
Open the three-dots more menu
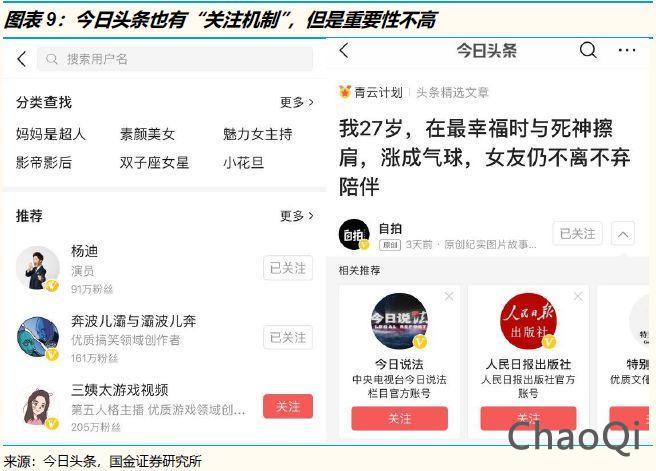[x=627, y=51]
